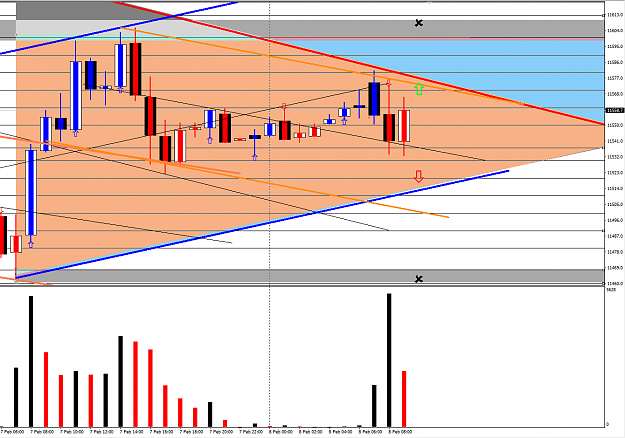
Task: Click the 11487.0 price label
Action: pos(615,236)
